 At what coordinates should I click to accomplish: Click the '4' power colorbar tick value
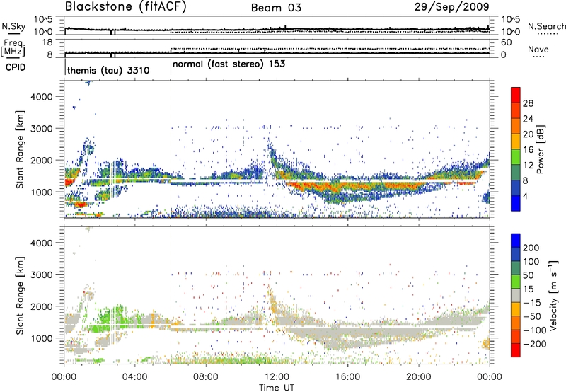pyautogui.click(x=526, y=196)
